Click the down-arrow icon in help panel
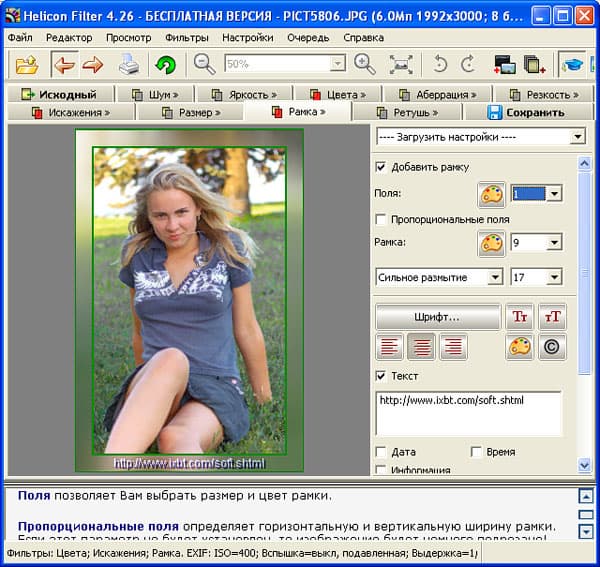 pyautogui.click(x=586, y=531)
